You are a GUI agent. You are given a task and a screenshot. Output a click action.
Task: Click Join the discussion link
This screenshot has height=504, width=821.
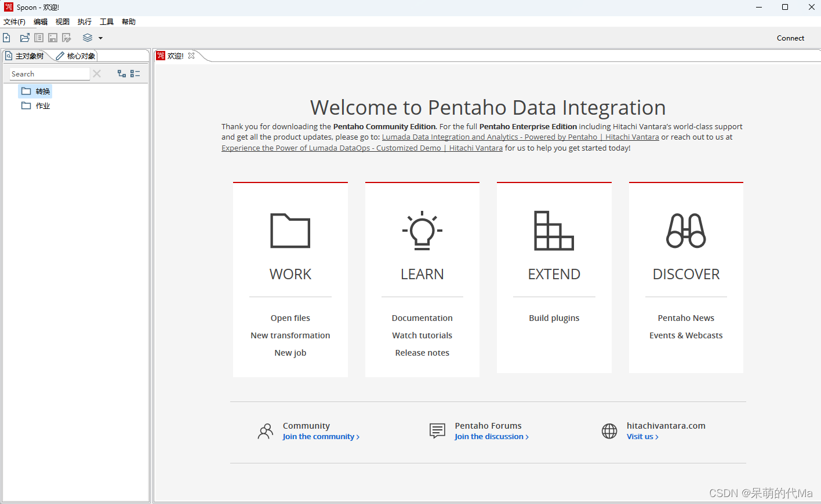coord(492,437)
